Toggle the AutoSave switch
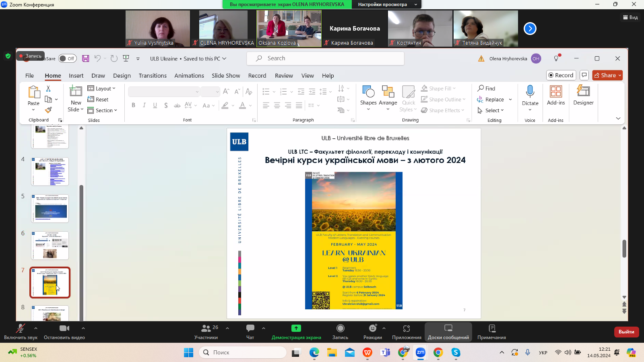This screenshot has width=644, height=362. tap(68, 59)
